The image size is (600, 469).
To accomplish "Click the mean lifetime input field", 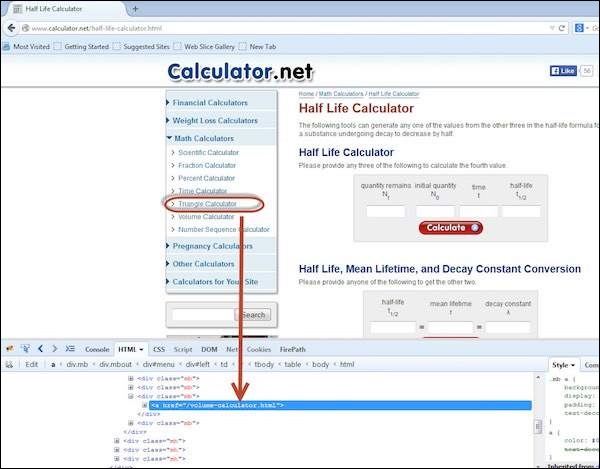I will [x=450, y=327].
